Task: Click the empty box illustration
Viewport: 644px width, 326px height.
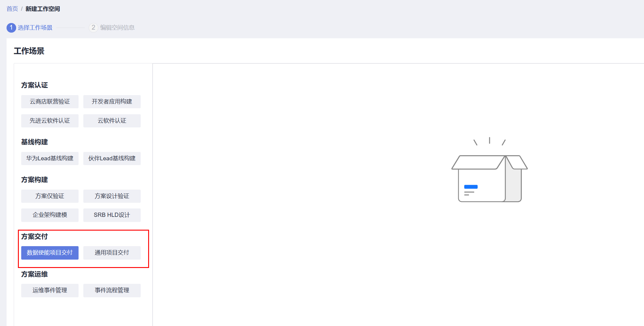Action: point(489,170)
